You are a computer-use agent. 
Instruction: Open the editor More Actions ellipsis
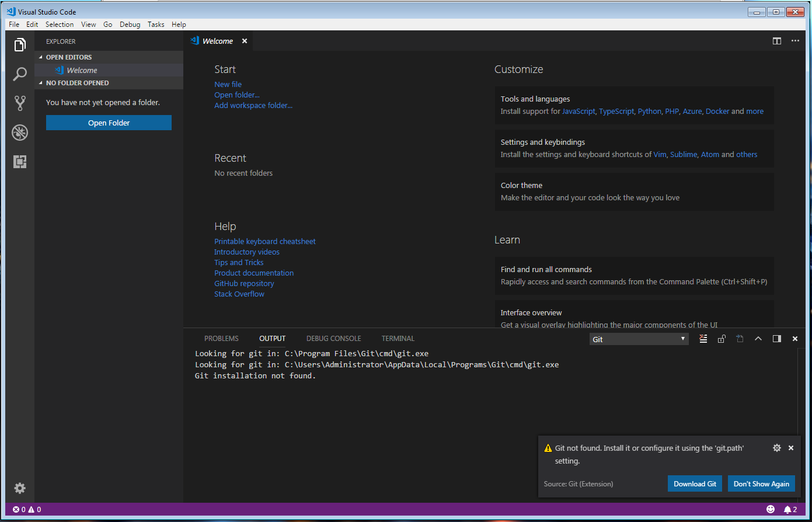795,41
